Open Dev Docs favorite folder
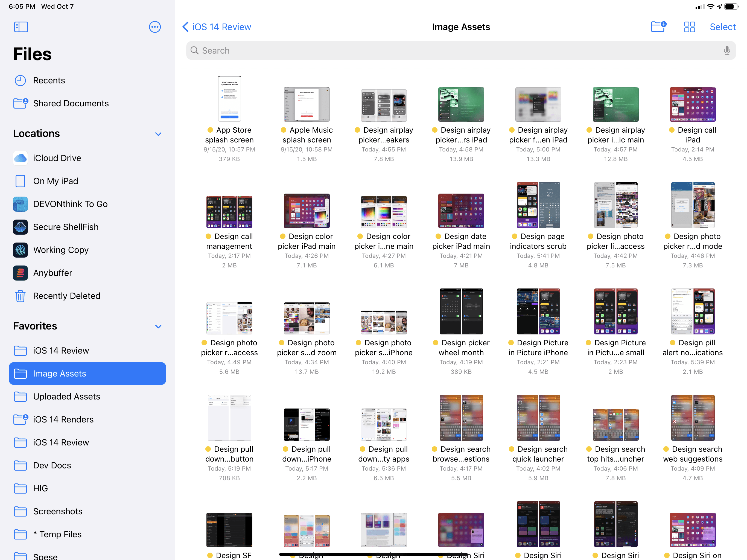This screenshot has width=747, height=560. pyautogui.click(x=87, y=465)
